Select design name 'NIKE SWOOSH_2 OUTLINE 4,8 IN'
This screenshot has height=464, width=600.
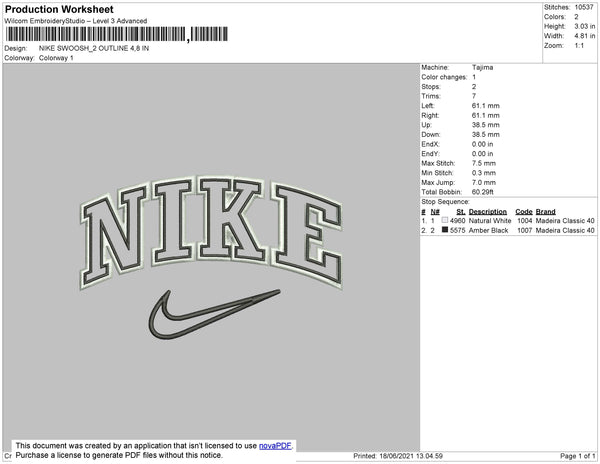pos(94,49)
